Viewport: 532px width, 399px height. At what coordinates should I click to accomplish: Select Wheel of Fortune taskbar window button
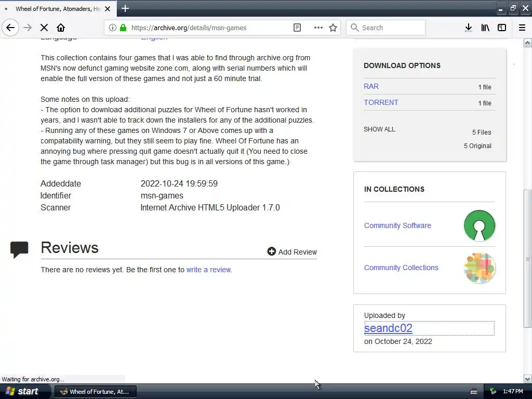tap(96, 392)
